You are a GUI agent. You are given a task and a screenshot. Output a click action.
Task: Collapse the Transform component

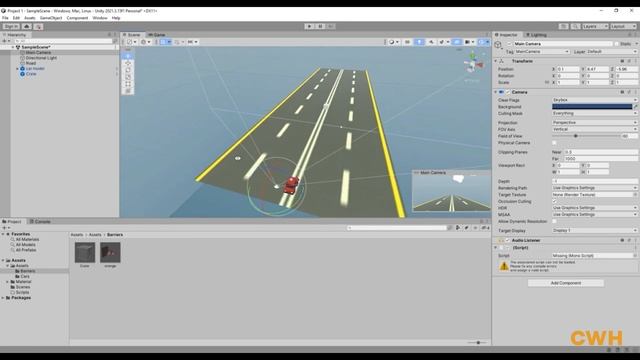[x=496, y=61]
